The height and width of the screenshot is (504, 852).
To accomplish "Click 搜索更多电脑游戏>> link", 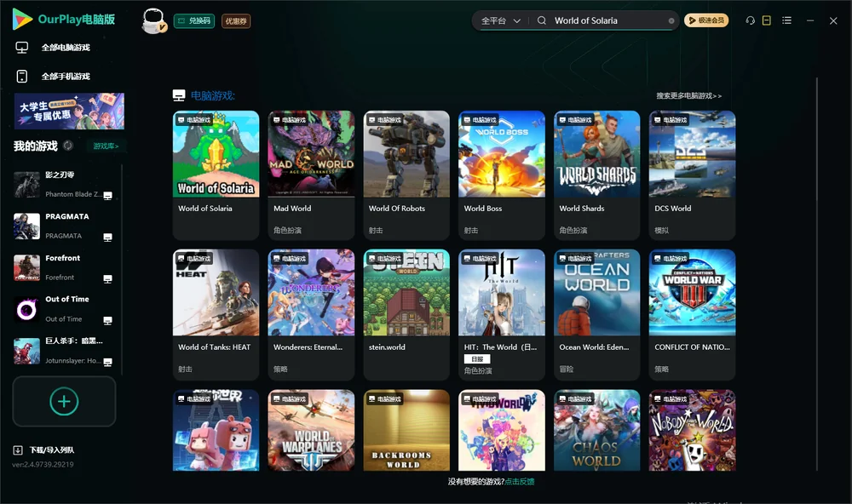I will (689, 95).
